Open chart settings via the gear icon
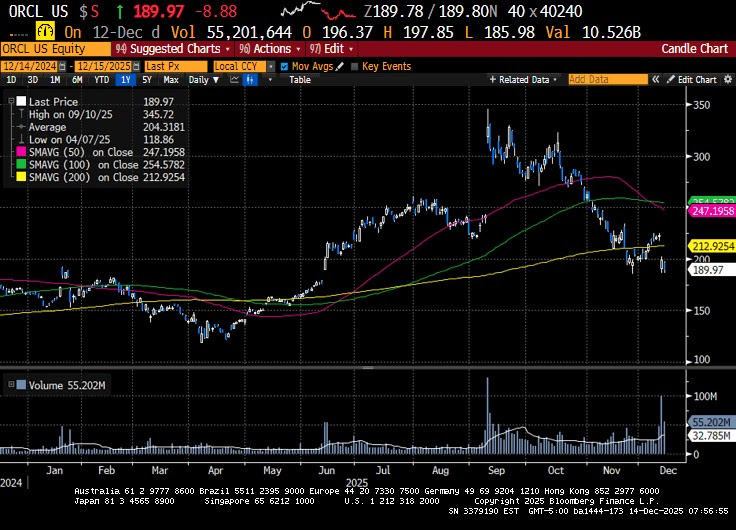Screen dimensions: 736x530 (x=725, y=79)
